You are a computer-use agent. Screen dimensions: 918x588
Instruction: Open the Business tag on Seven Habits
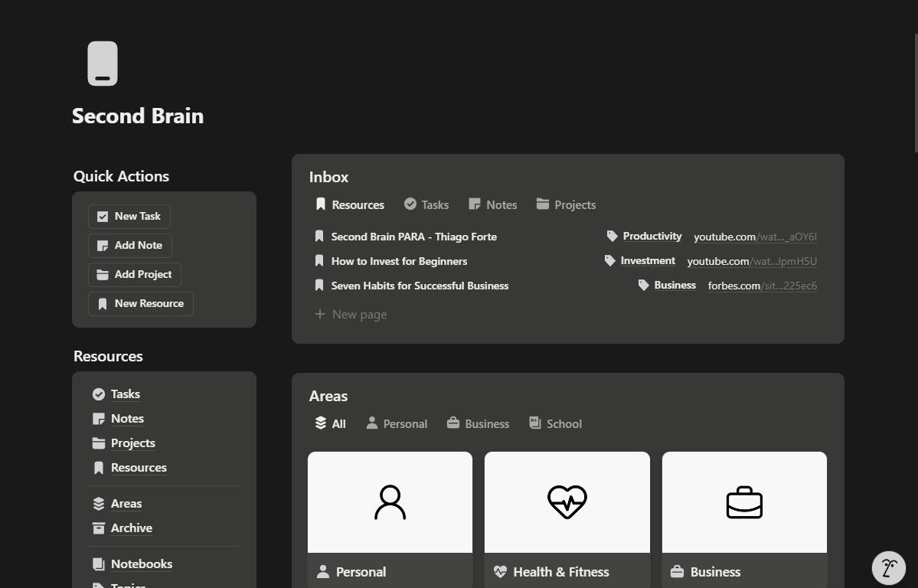675,286
